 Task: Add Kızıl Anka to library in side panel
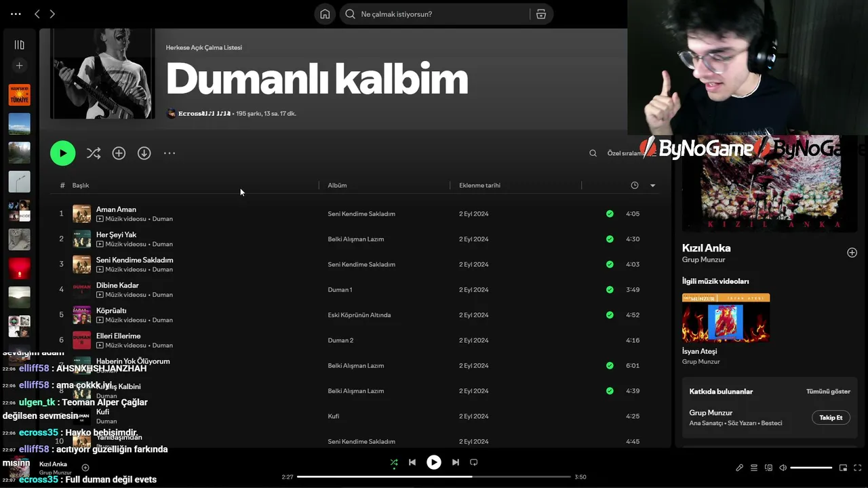(x=852, y=253)
